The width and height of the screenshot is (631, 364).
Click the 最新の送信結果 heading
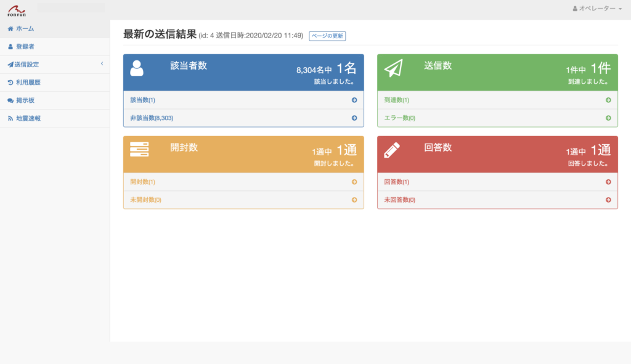[160, 34]
